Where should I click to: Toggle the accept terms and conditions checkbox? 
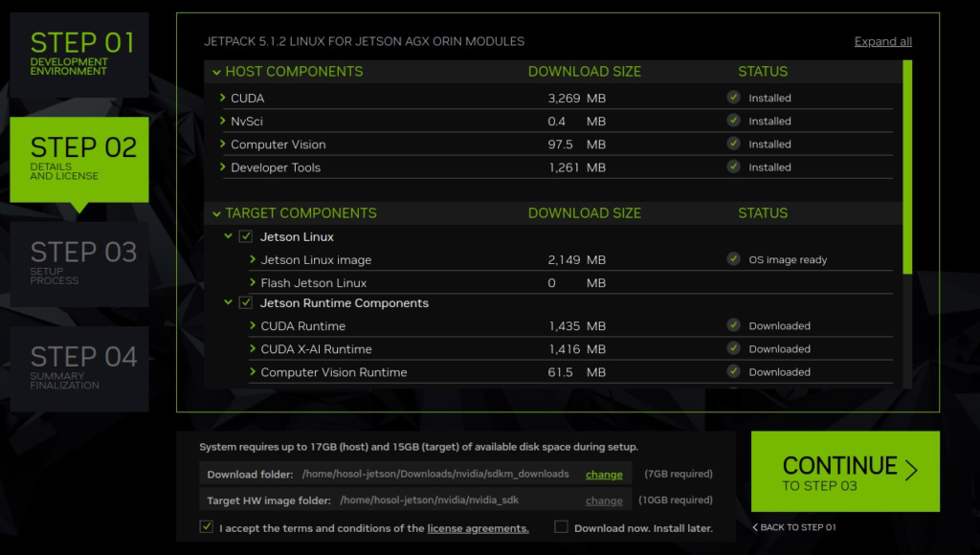coord(207,527)
